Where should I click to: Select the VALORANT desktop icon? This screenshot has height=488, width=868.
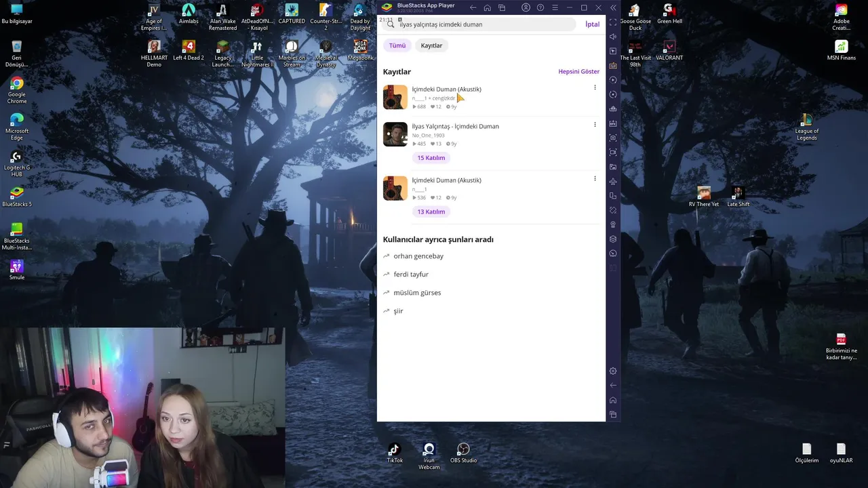click(669, 50)
